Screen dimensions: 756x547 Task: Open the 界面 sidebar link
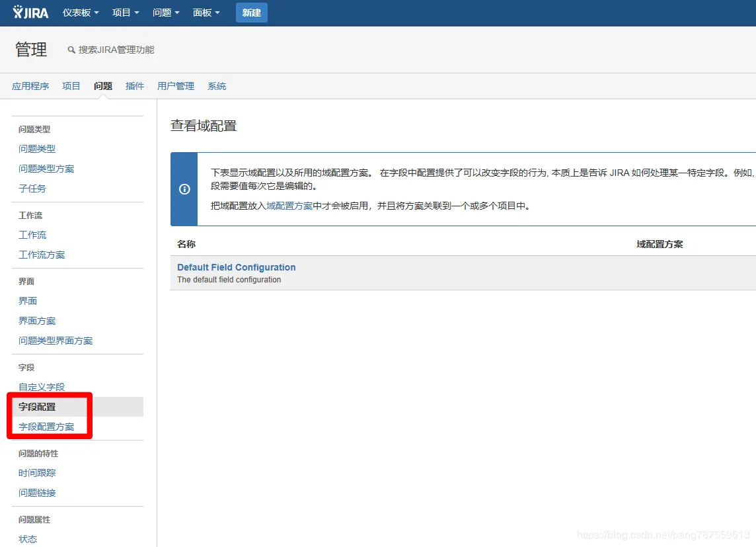pos(28,301)
